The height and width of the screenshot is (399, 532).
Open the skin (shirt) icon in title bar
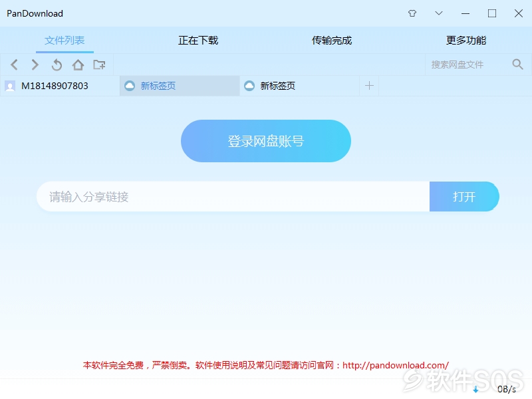[x=412, y=13]
